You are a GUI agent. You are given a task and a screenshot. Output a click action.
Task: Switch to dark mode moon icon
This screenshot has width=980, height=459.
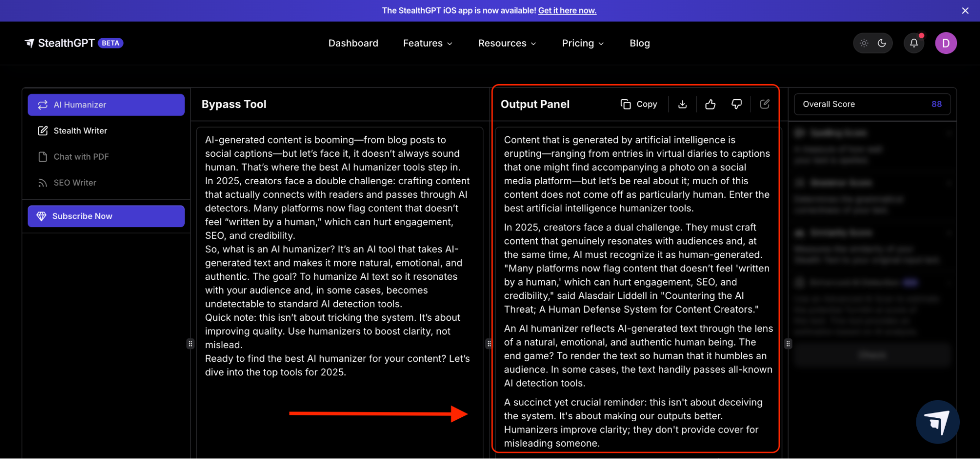(882, 43)
